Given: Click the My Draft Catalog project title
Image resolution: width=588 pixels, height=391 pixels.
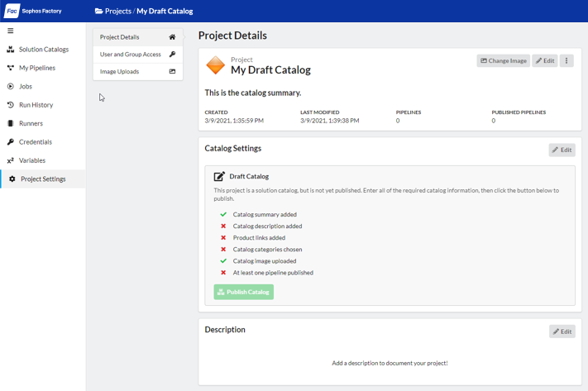Looking at the screenshot, I should click(x=270, y=69).
